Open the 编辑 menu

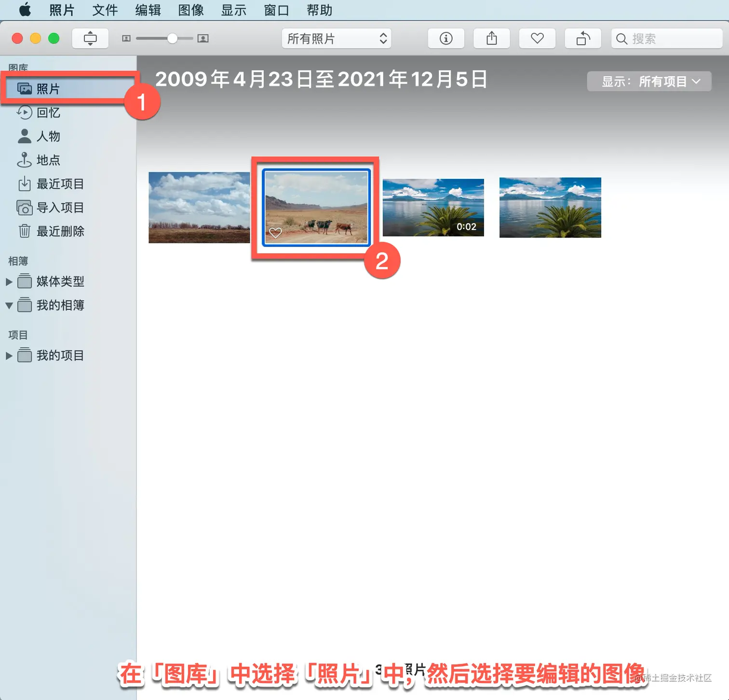[148, 10]
